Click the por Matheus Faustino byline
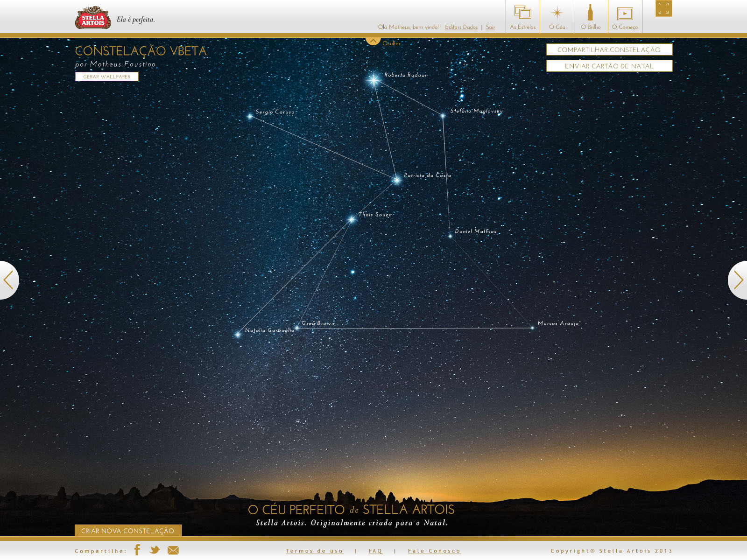Viewport: 747px width, 560px height. click(x=115, y=64)
